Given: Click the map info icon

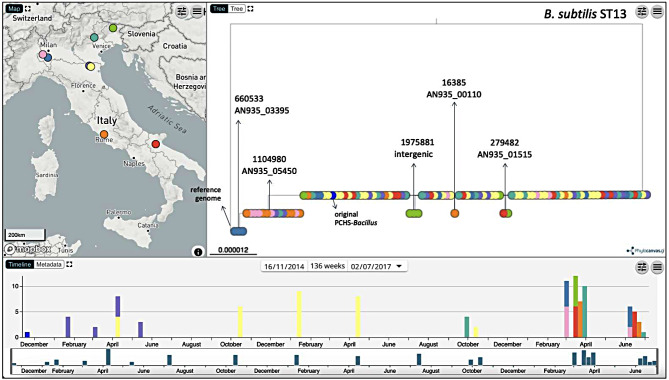Looking at the screenshot, I should click(x=198, y=252).
